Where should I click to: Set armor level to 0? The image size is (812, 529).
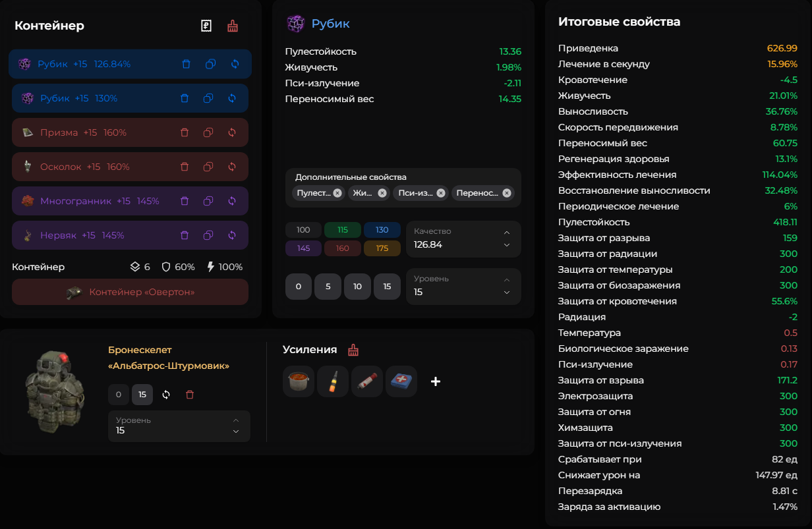pyautogui.click(x=119, y=395)
